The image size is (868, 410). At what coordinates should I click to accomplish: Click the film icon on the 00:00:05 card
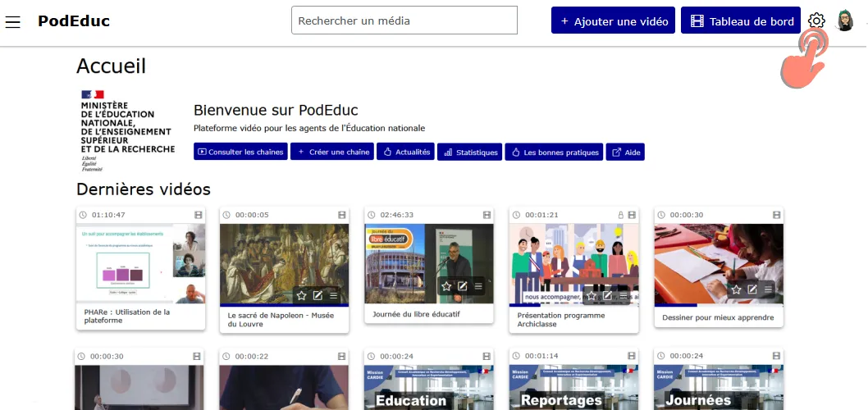341,215
